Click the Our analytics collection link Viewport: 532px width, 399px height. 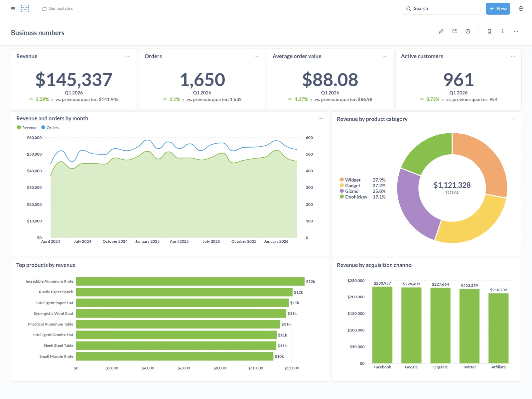[x=57, y=9]
